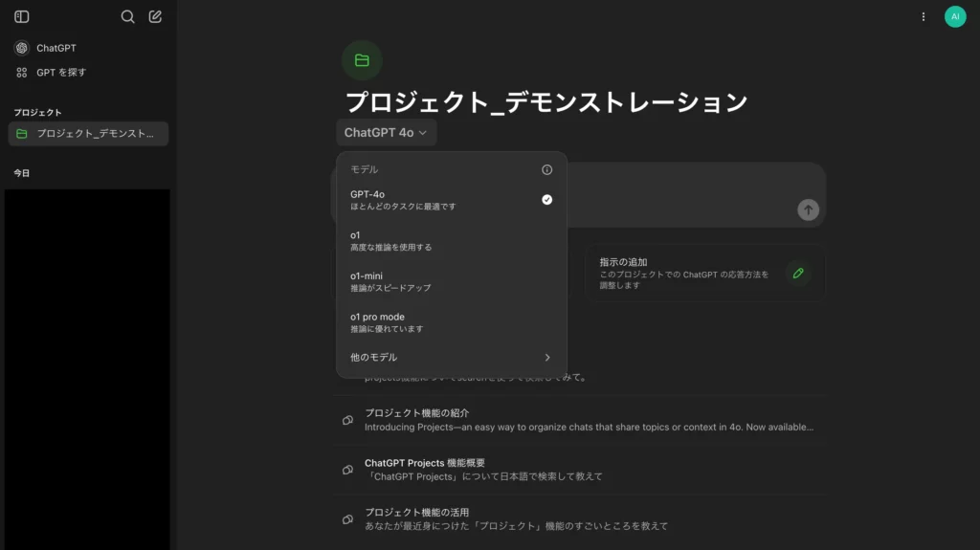Select o1 pro mode model
The width and height of the screenshot is (980, 550).
(451, 322)
